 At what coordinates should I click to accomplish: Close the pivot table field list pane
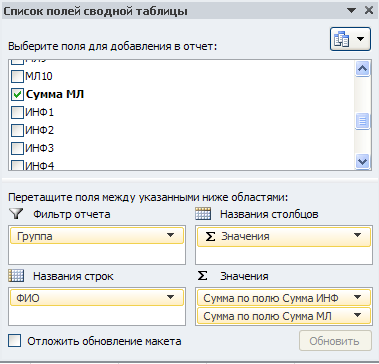tap(369, 10)
